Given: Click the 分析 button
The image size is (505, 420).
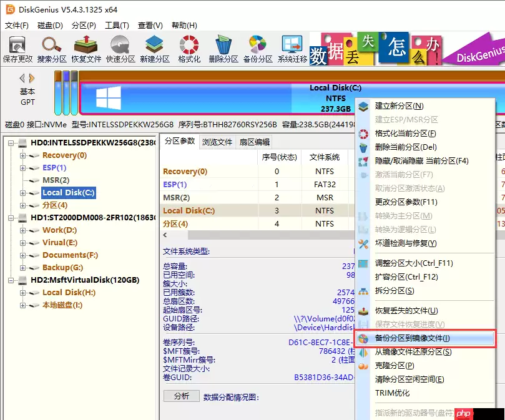Looking at the screenshot, I should click(181, 396).
